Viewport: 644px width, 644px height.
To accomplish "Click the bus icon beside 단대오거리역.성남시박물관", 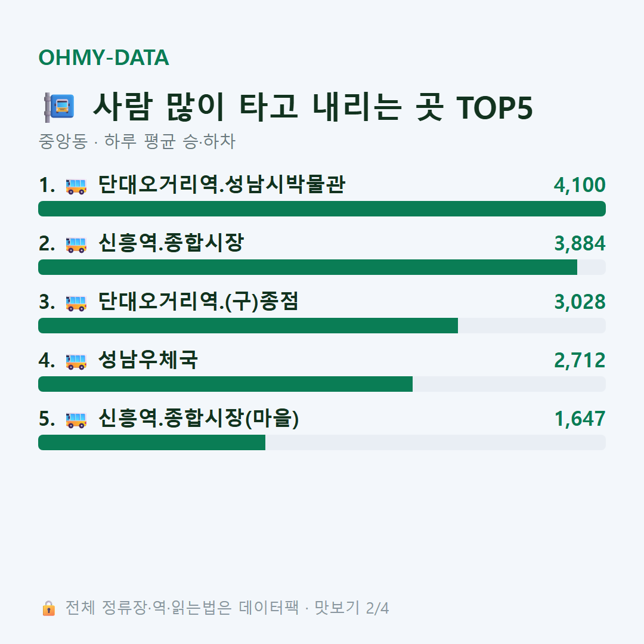I will point(76,186).
